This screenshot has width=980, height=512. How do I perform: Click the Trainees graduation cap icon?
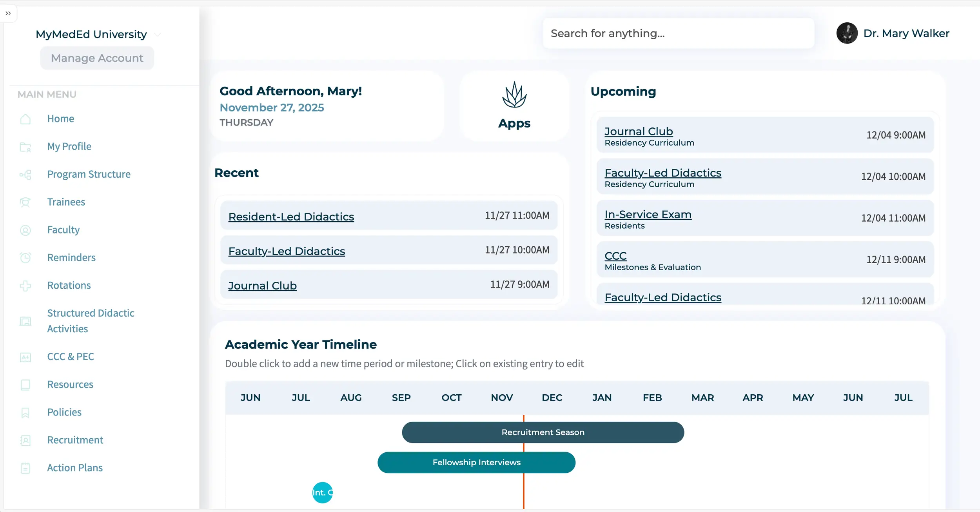[x=25, y=202]
